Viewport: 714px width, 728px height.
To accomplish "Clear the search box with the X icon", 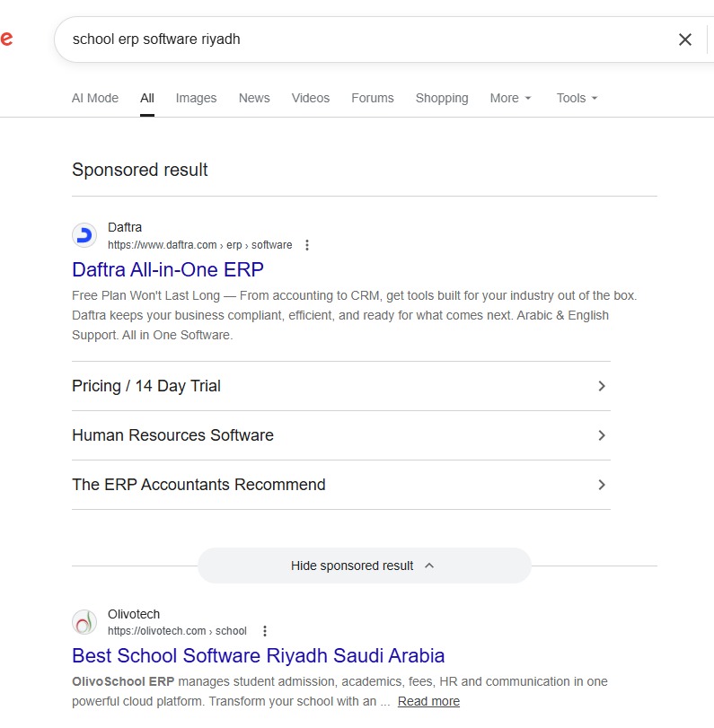I will (684, 39).
